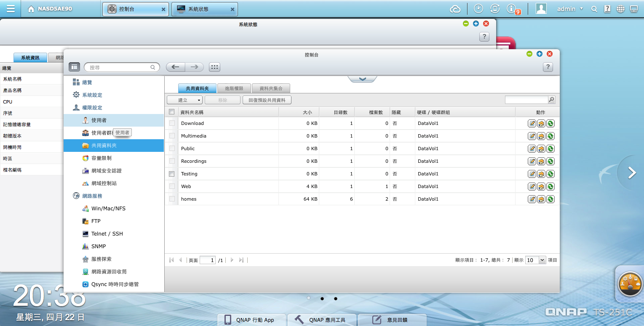Click the desktop preferences monitor icon
This screenshot has width=644, height=326.
click(633, 8)
